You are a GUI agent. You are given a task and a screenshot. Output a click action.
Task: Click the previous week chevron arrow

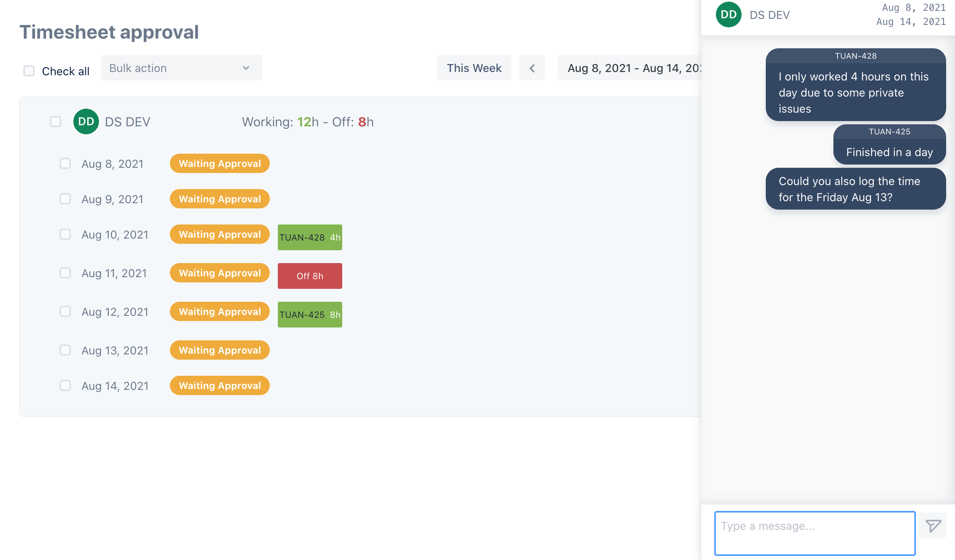click(x=532, y=68)
